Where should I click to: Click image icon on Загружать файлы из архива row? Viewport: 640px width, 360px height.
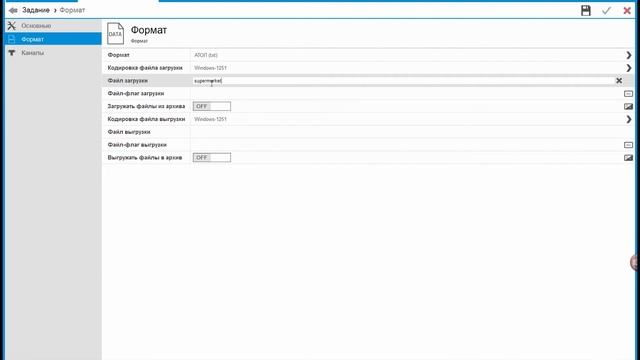(628, 107)
